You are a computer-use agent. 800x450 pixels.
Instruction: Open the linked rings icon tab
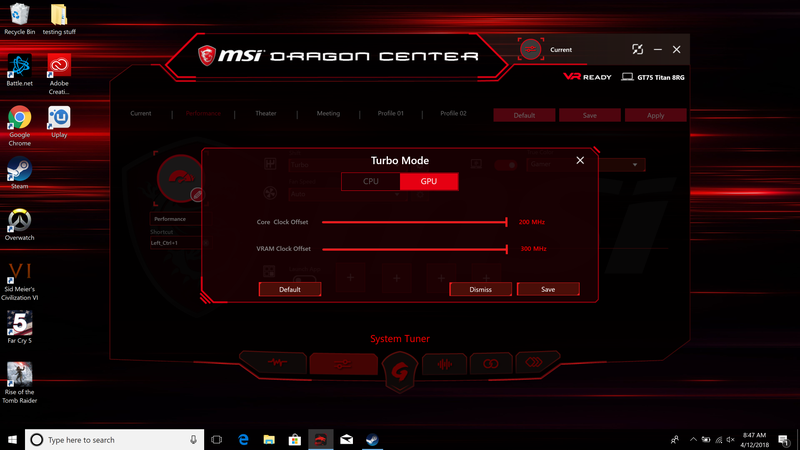tap(490, 364)
